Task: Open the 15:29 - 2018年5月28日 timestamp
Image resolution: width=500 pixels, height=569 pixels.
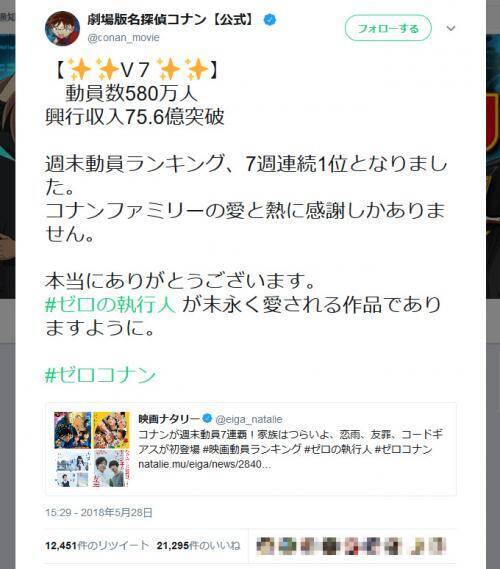Action: 99,513
